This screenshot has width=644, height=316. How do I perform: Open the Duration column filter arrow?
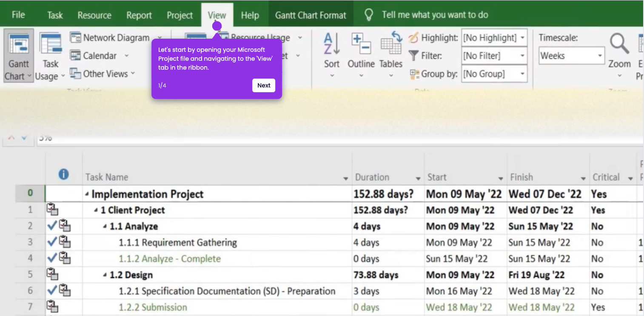(x=418, y=178)
